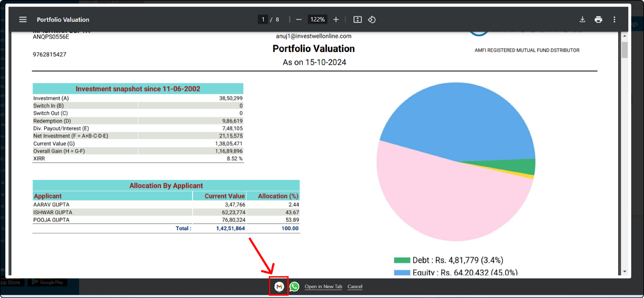
Task: Click the blue Equity legend swatch
Action: click(402, 273)
